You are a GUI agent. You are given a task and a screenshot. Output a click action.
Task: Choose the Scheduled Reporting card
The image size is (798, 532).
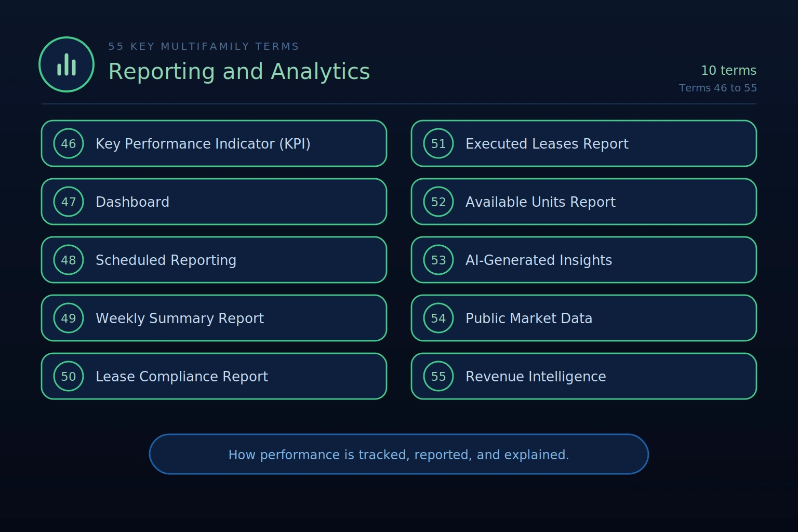point(214,260)
